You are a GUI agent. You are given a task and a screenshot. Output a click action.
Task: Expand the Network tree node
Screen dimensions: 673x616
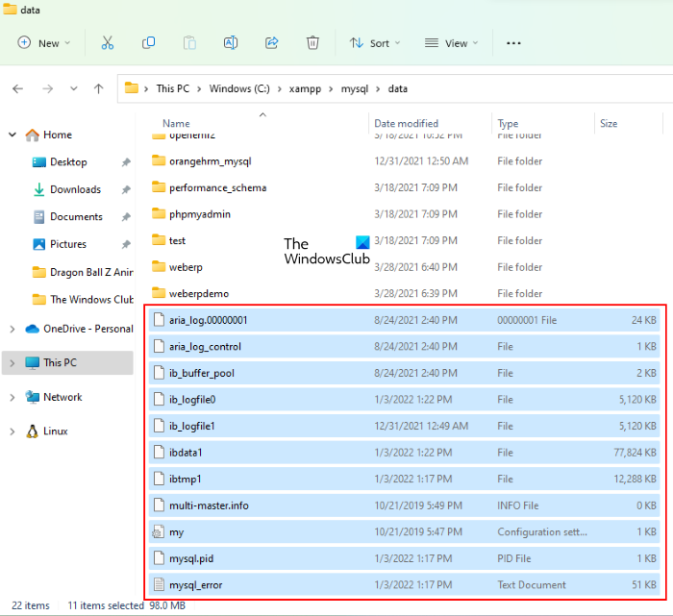[12, 397]
